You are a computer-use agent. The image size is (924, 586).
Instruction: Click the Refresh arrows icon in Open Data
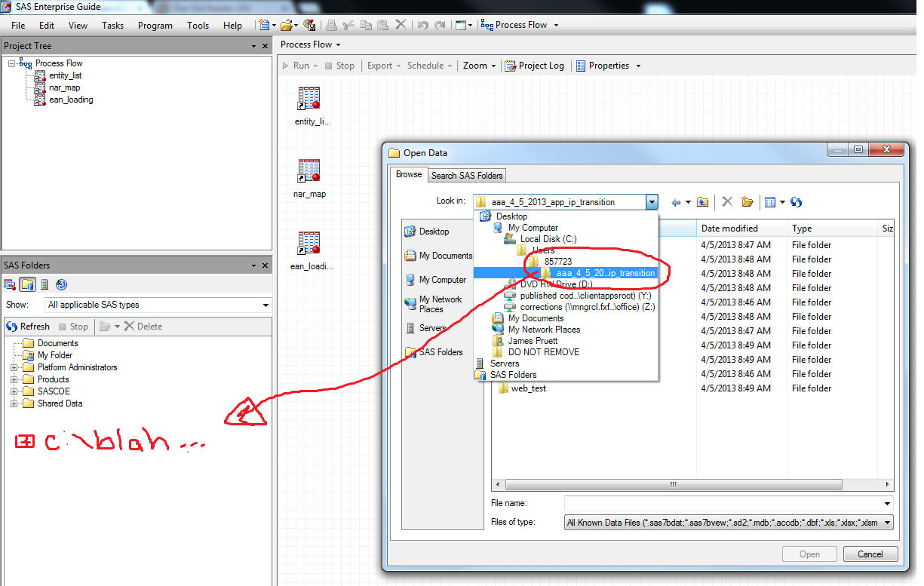(x=796, y=202)
